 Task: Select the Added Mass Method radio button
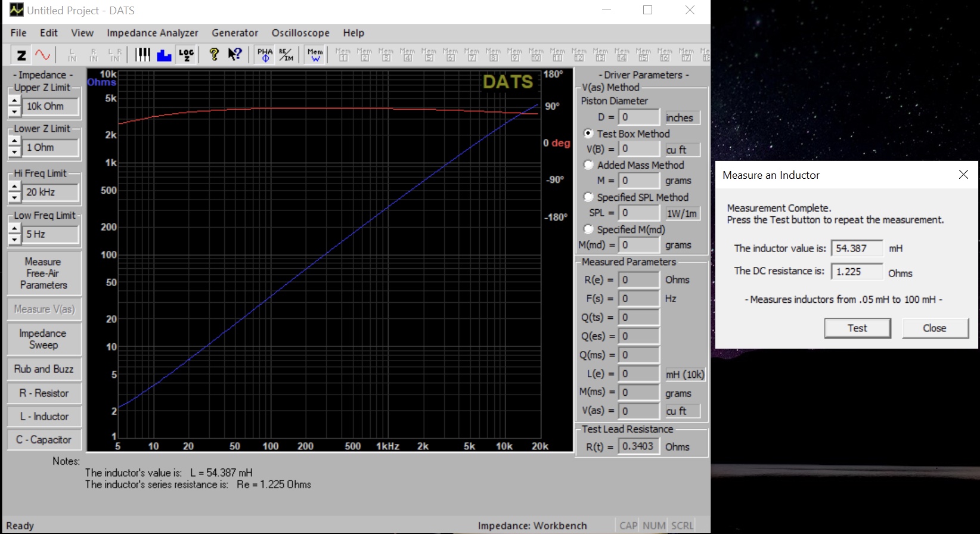588,164
